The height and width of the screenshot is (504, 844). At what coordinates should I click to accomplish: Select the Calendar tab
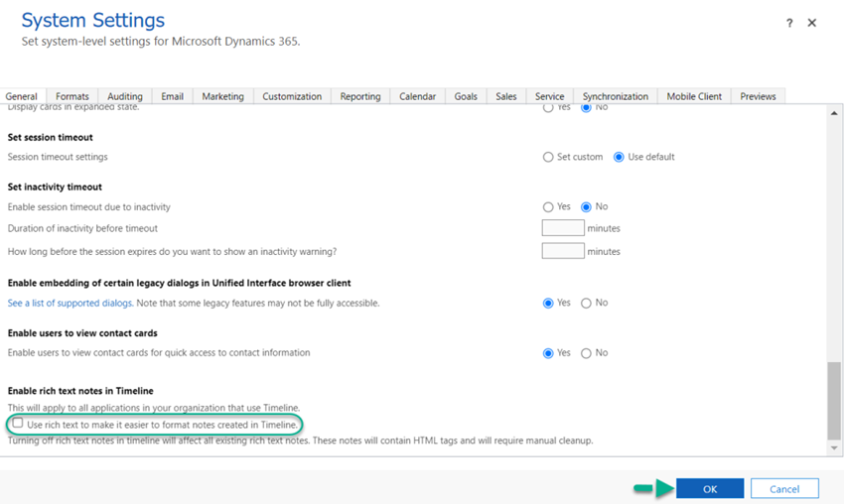pyautogui.click(x=417, y=96)
